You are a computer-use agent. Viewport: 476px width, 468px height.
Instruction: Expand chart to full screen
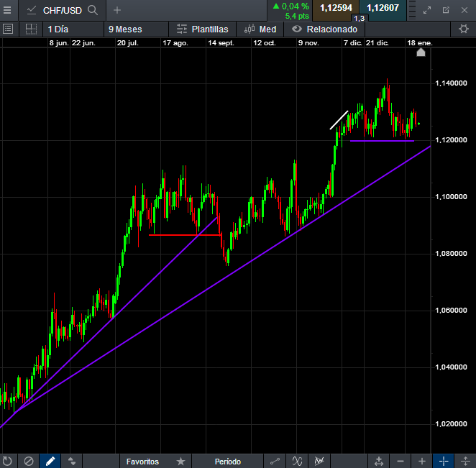427,10
